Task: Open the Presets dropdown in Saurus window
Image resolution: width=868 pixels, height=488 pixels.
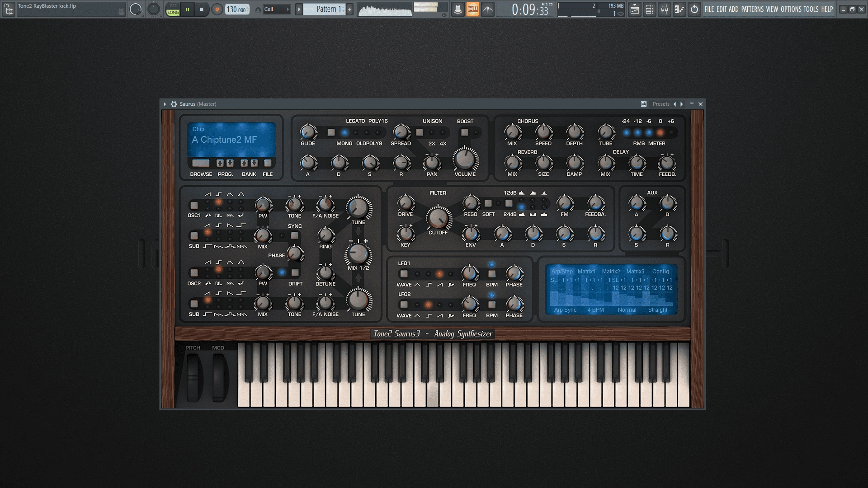Action: coord(661,104)
